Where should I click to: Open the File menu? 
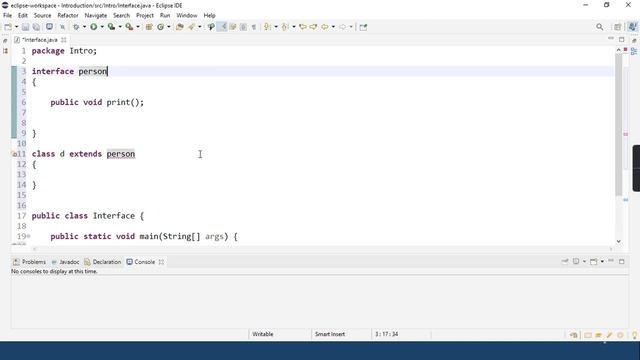pyautogui.click(x=7, y=16)
